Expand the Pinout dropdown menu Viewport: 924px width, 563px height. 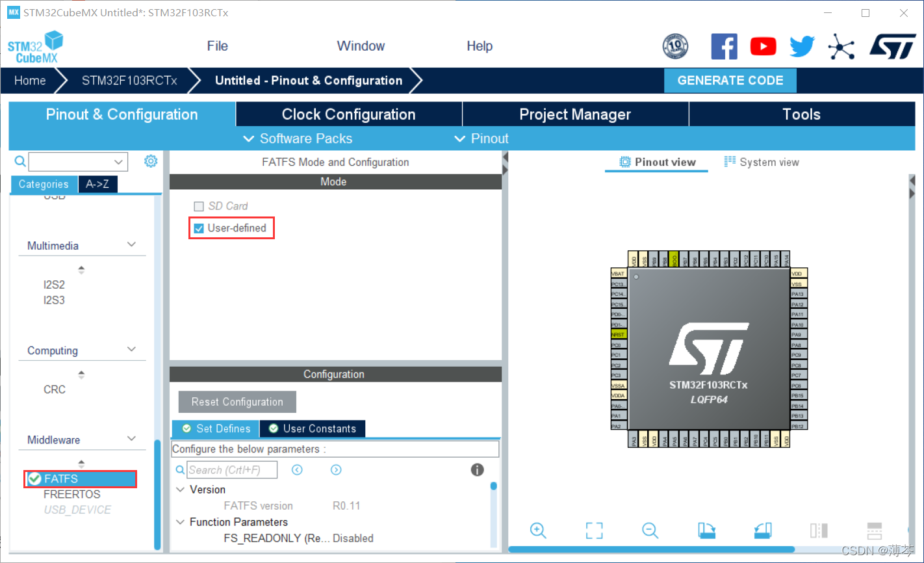coord(481,138)
